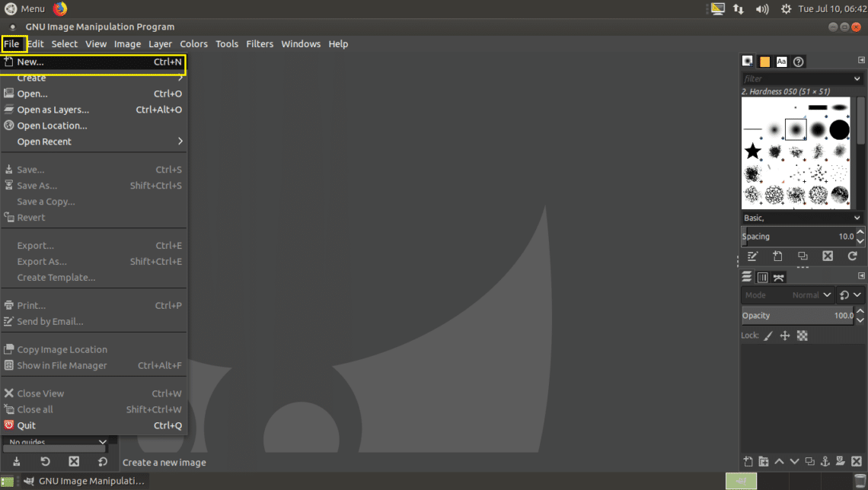Image resolution: width=868 pixels, height=490 pixels.
Task: Click the Delete brush icon
Action: pos(828,256)
